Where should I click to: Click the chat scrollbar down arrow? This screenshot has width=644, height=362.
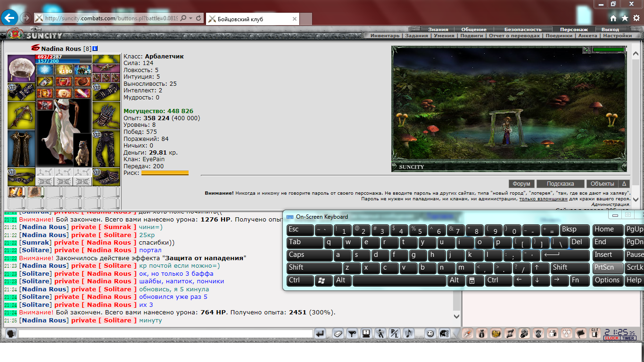coord(456,316)
